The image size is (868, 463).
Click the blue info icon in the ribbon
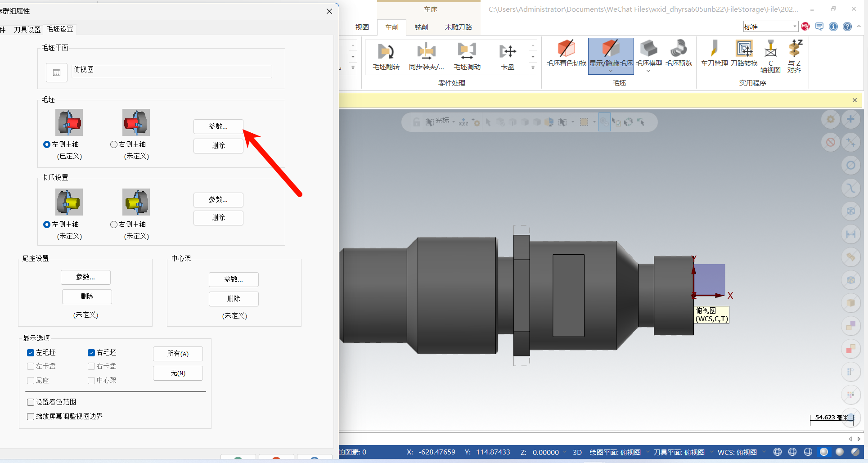(833, 27)
